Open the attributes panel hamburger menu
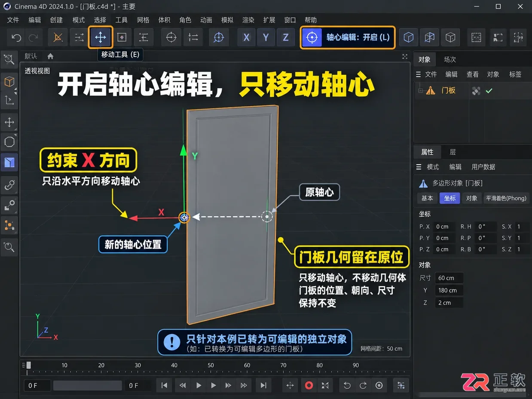Image resolution: width=532 pixels, height=399 pixels. 419,167
